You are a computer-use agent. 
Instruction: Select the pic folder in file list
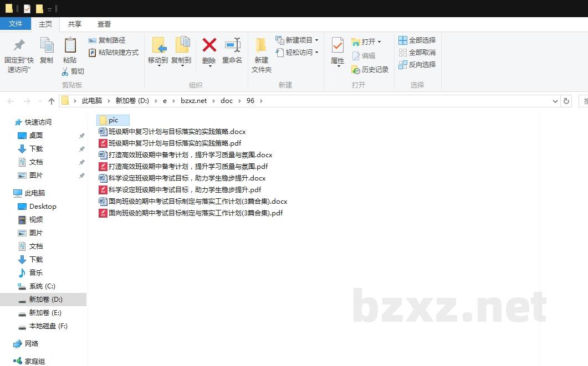[113, 120]
